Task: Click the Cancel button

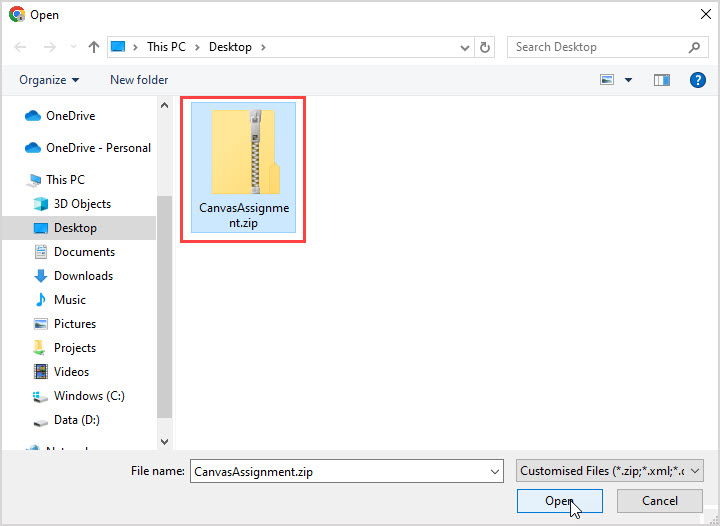Action: tap(660, 501)
